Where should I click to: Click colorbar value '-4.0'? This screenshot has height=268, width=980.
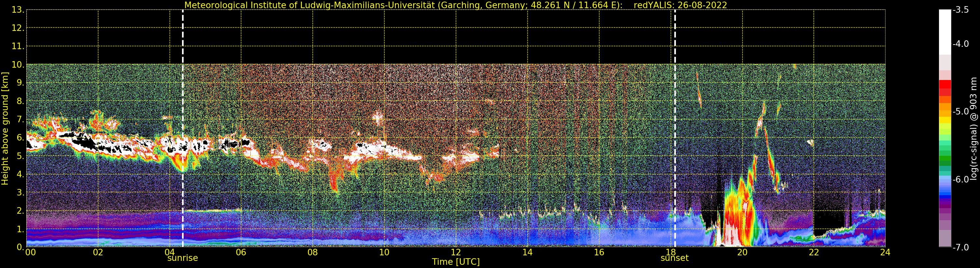pos(960,44)
